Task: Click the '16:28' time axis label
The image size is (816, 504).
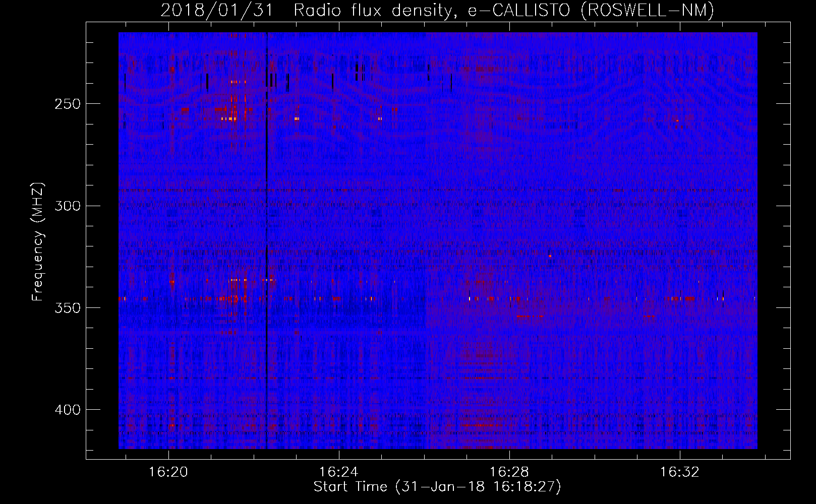Action: click(x=509, y=472)
